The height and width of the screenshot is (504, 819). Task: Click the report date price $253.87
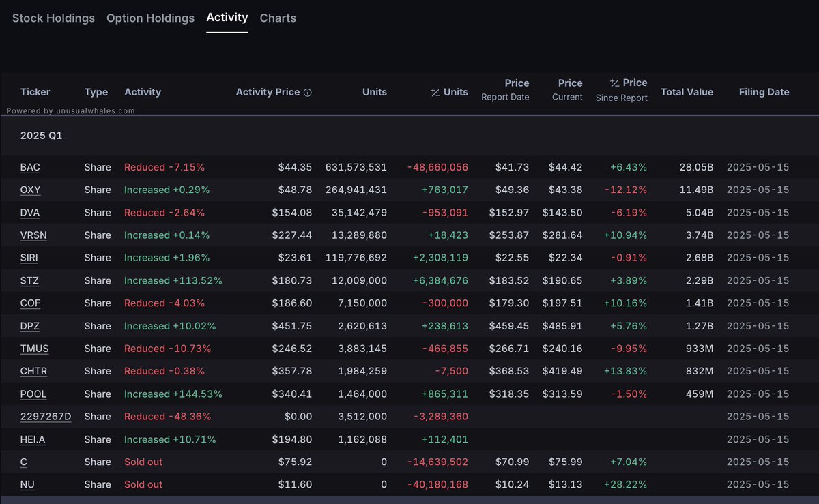tap(509, 235)
